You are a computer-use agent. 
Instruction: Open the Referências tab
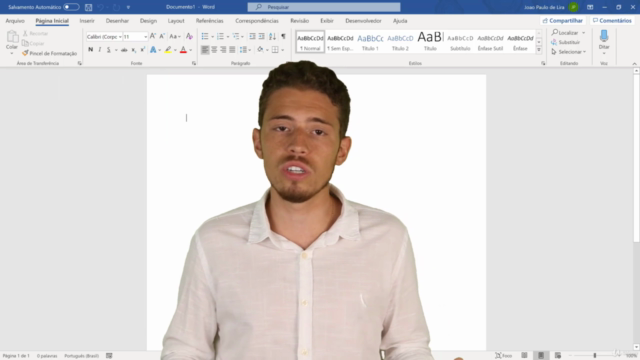coord(209,21)
